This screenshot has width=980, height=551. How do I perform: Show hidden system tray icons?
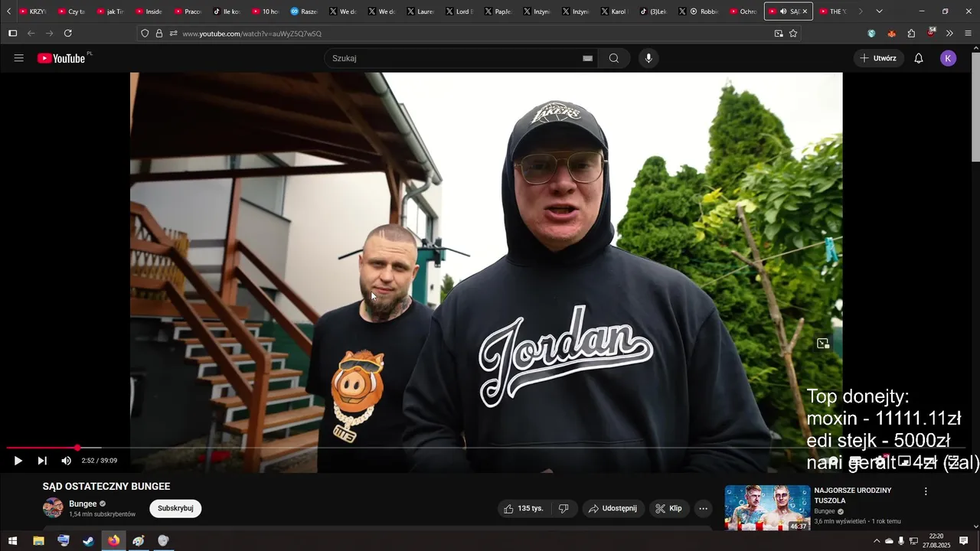(x=877, y=541)
